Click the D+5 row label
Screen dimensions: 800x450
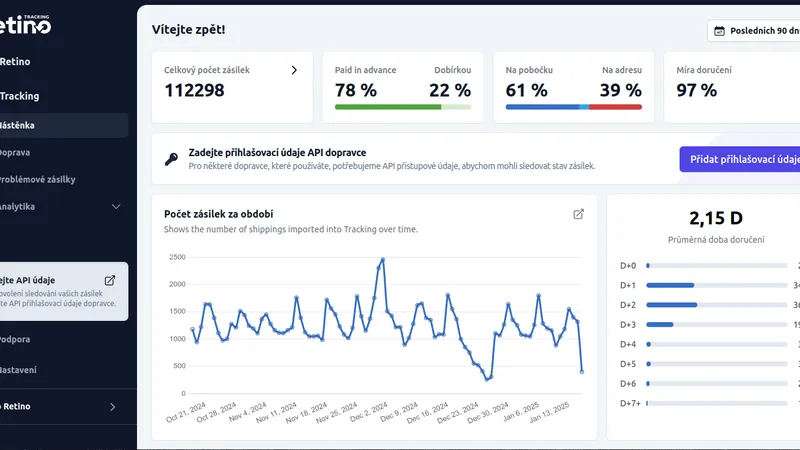point(628,364)
